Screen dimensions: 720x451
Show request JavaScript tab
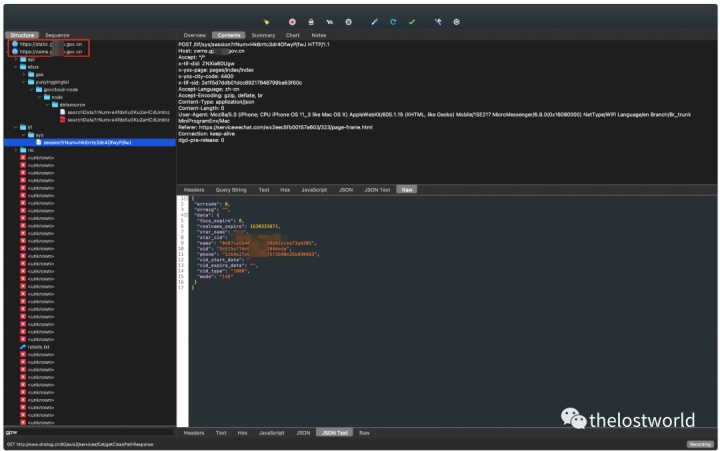click(314, 190)
